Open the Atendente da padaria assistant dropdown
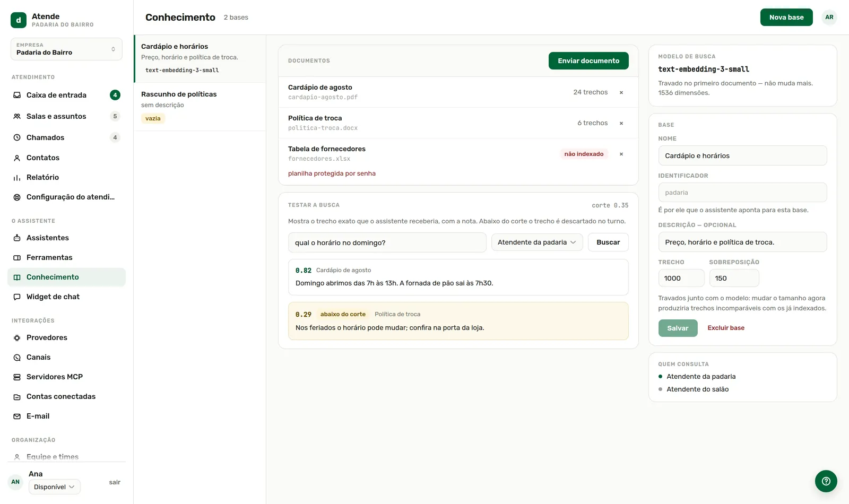 click(537, 242)
